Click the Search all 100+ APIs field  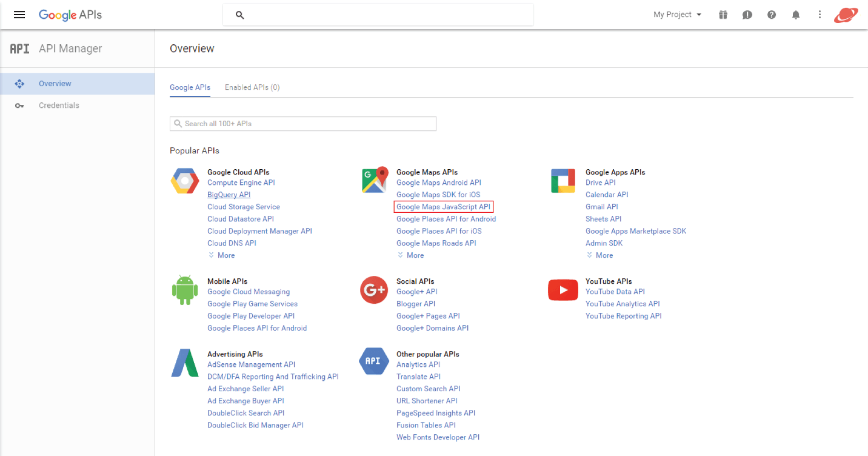(303, 124)
